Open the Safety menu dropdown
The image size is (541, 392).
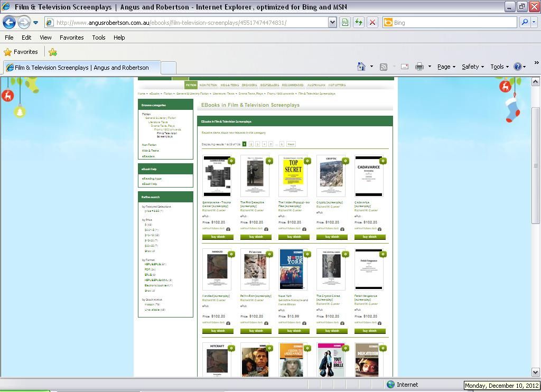tap(473, 67)
